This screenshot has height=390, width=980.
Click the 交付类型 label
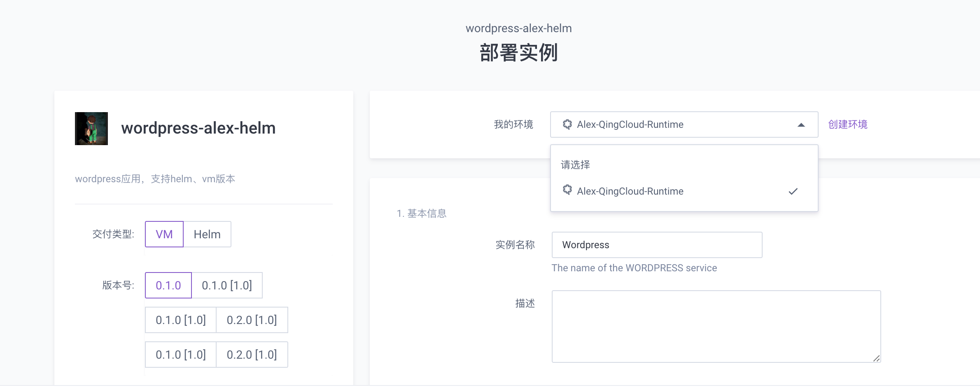[113, 234]
